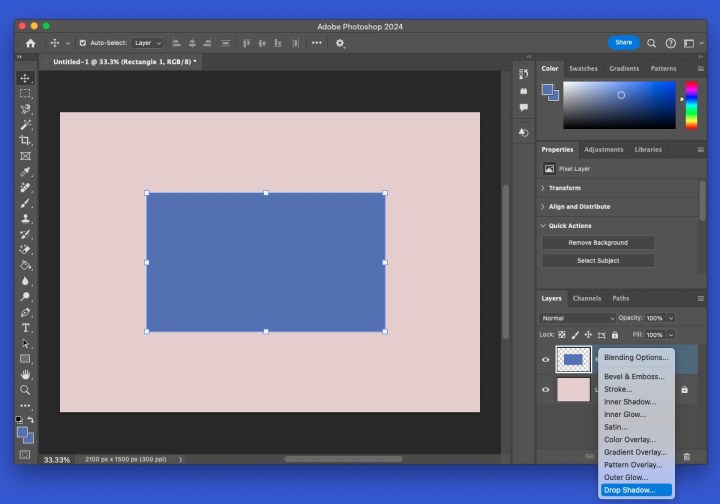
Task: Click the Remove Background button
Action: [598, 243]
